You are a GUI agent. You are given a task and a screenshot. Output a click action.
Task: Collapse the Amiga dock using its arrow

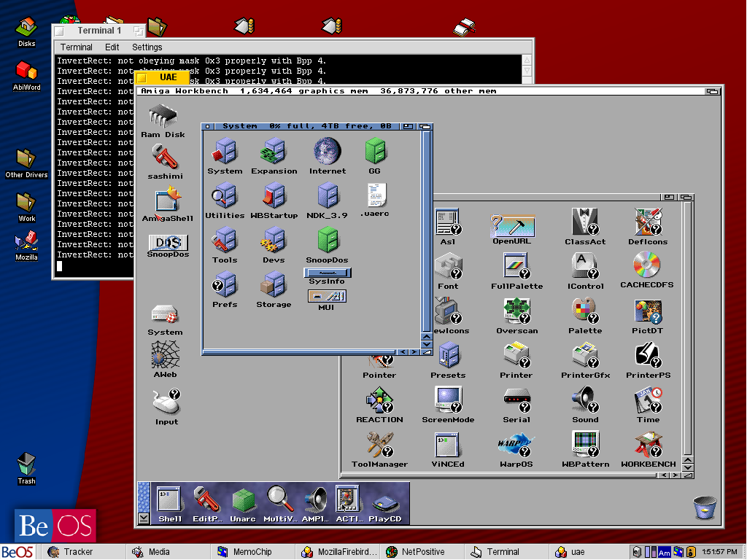[x=144, y=518]
